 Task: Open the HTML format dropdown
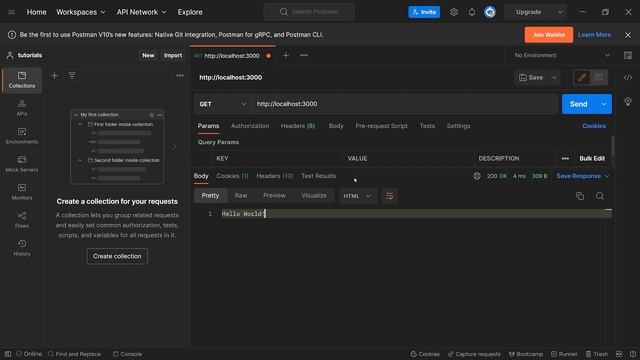[357, 196]
